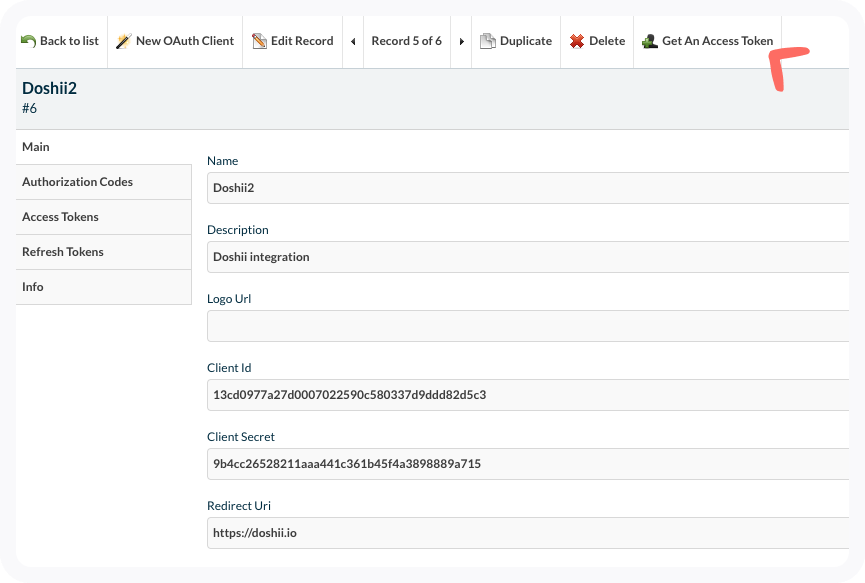Click the empty Logo Url field
The height and width of the screenshot is (583, 865).
[x=528, y=326]
